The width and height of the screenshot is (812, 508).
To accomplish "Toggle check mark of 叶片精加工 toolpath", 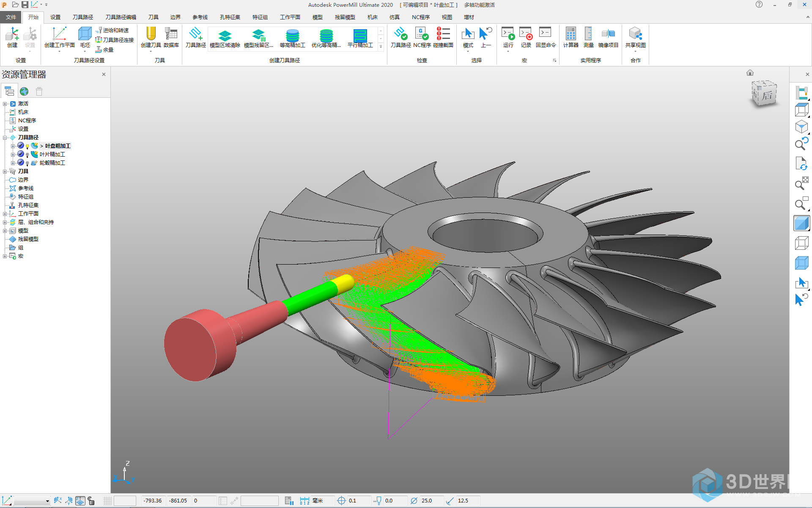I will (x=21, y=154).
